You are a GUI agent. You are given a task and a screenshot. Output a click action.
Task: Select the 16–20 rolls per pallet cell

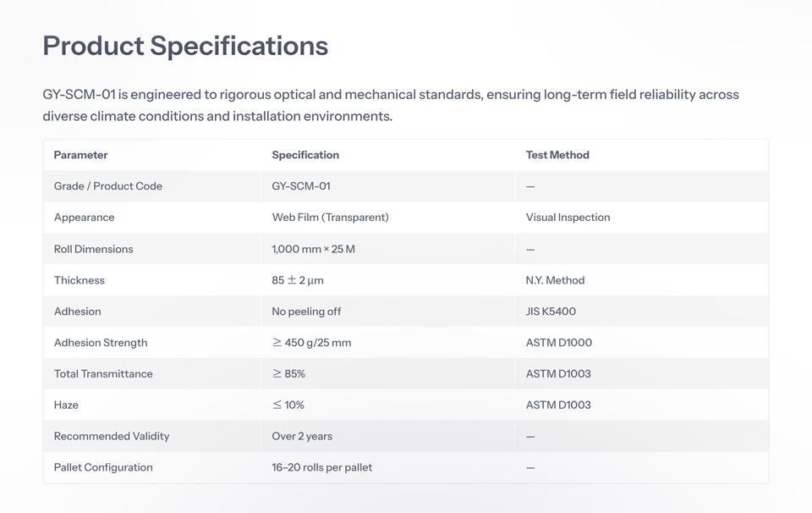[x=322, y=468]
